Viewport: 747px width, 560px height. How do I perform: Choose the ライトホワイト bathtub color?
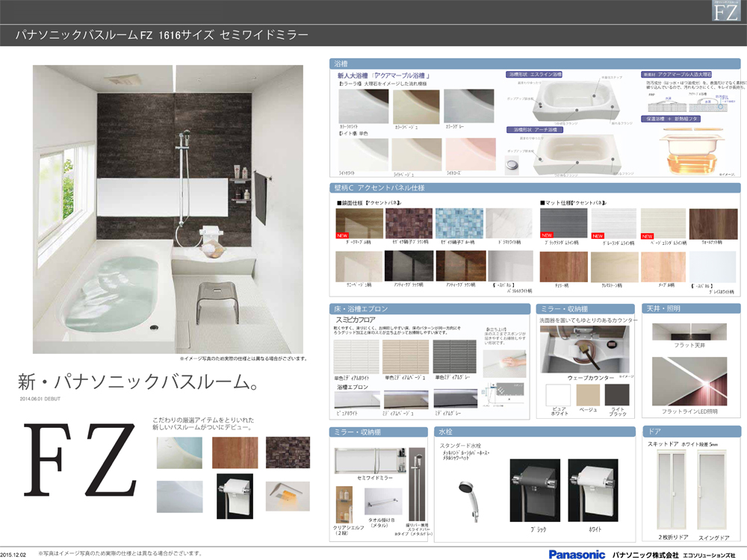point(363,155)
